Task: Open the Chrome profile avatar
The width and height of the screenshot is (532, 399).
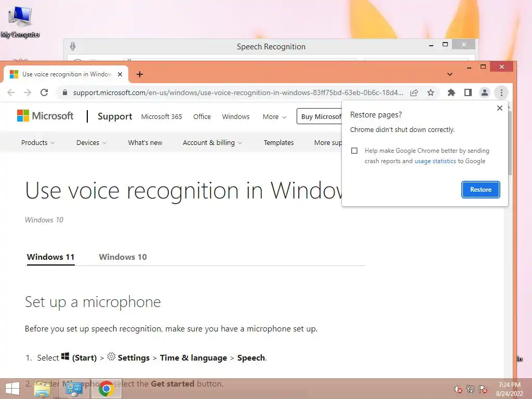Action: tap(485, 92)
